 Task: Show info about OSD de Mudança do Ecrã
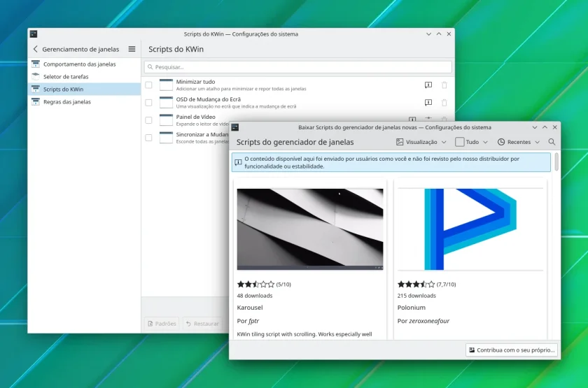click(x=428, y=103)
